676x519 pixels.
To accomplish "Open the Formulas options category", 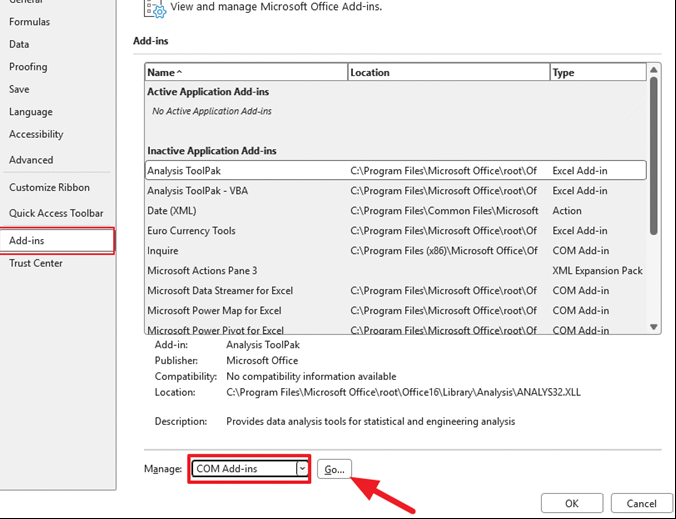I will (x=29, y=22).
